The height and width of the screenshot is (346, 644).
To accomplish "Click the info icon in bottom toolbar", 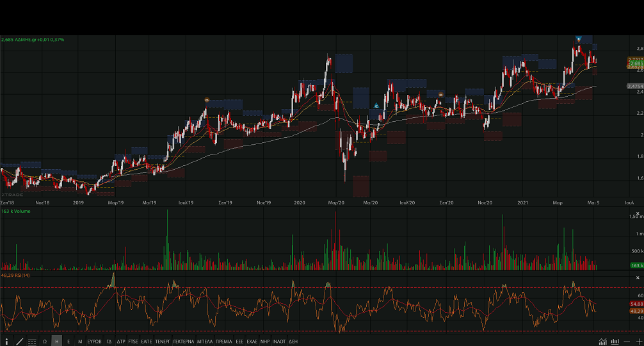I will click(7, 342).
